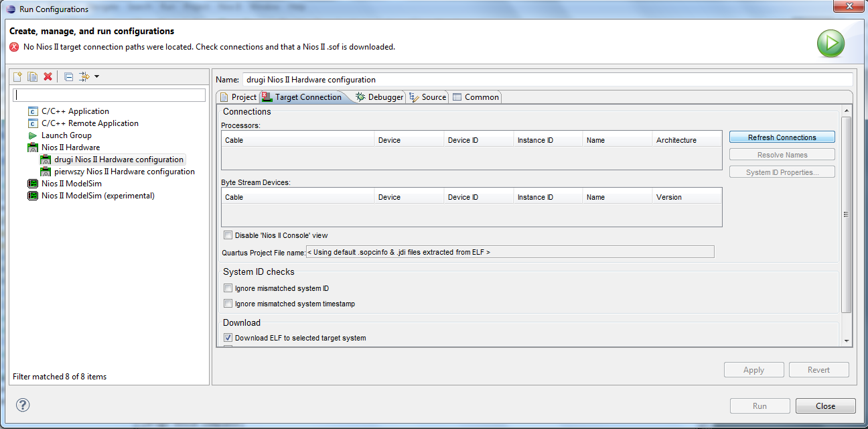Image resolution: width=868 pixels, height=429 pixels.
Task: Click scrollbar up arrow in Target Connection pane
Action: coord(846,111)
